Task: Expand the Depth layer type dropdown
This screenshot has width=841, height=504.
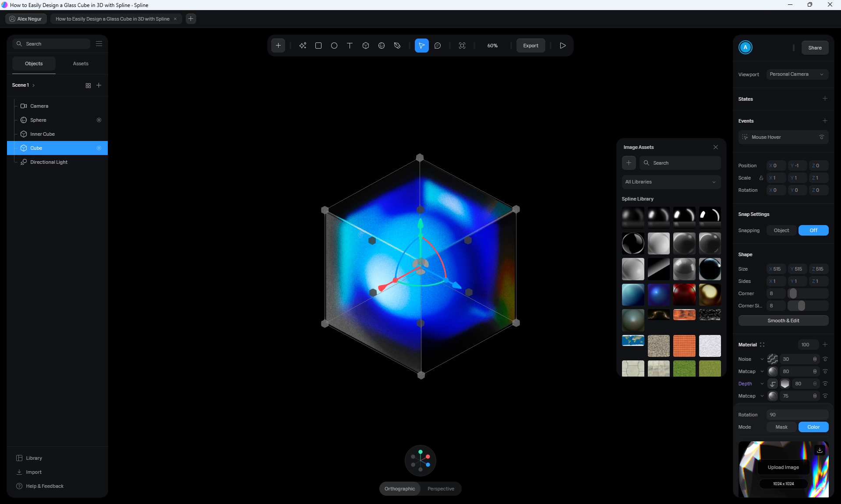Action: click(x=762, y=384)
